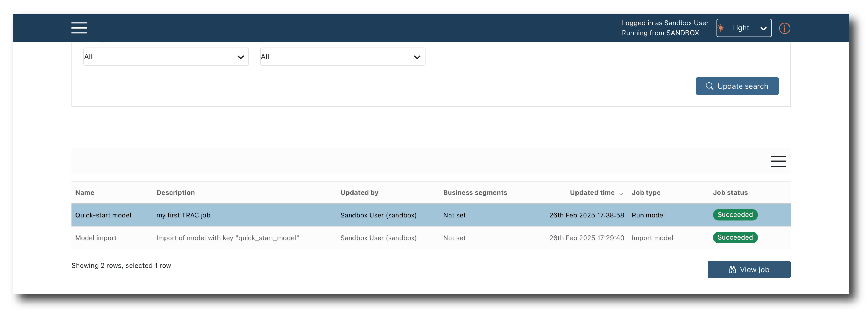Expand the first All filter dropdown

click(166, 56)
